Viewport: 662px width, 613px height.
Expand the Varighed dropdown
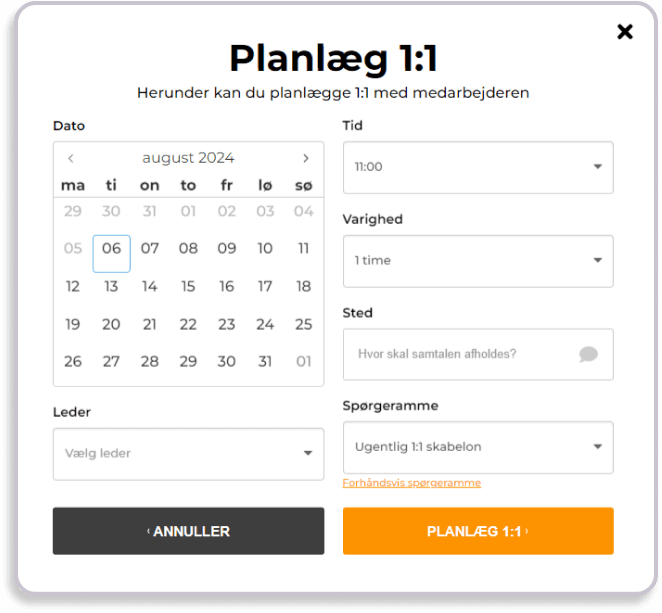point(478,260)
